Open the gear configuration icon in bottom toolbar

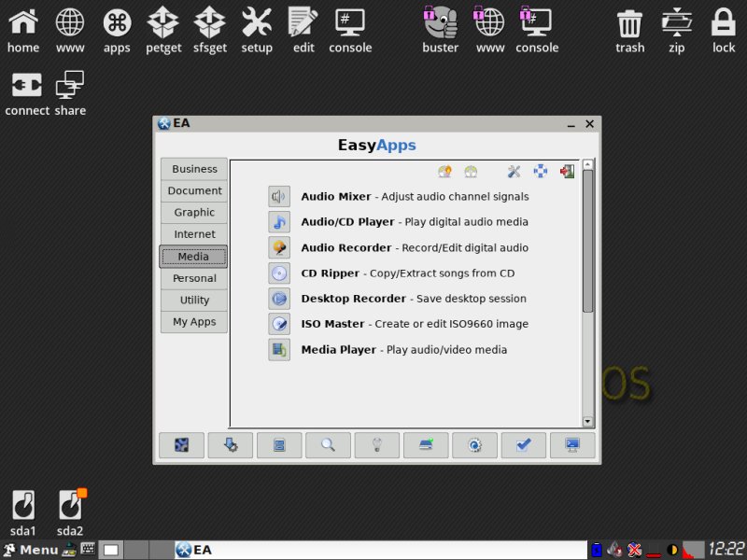(x=474, y=445)
